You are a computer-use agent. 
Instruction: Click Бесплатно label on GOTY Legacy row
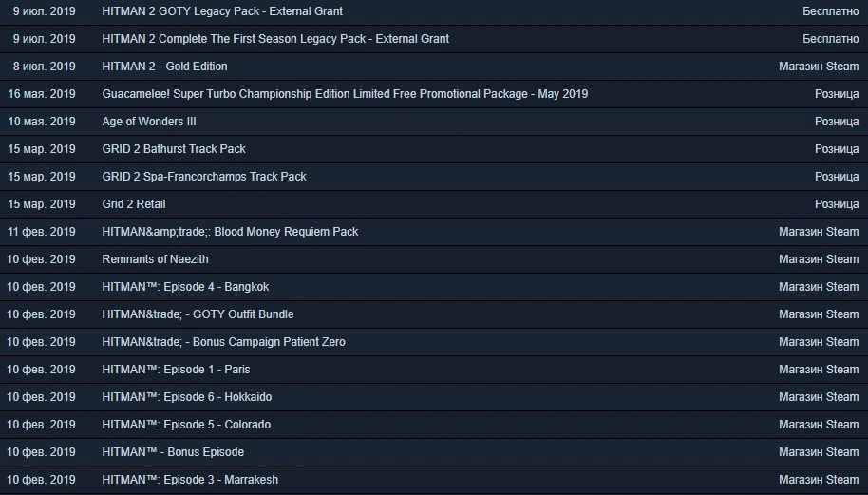(x=830, y=11)
